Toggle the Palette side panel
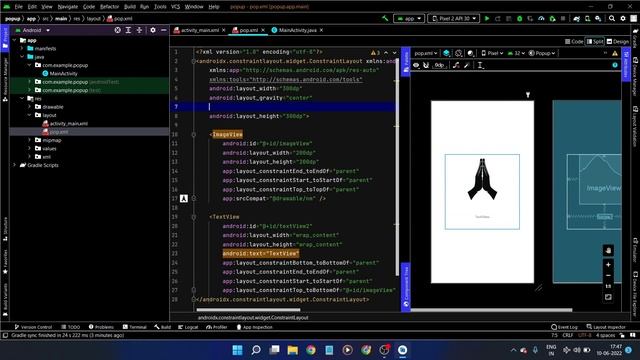 406,61
